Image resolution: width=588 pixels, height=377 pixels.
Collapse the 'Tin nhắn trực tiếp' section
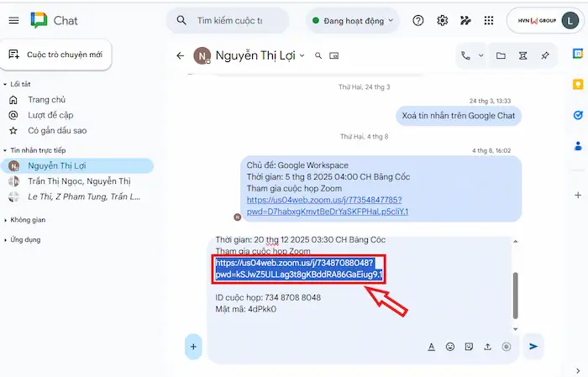[x=6, y=149]
